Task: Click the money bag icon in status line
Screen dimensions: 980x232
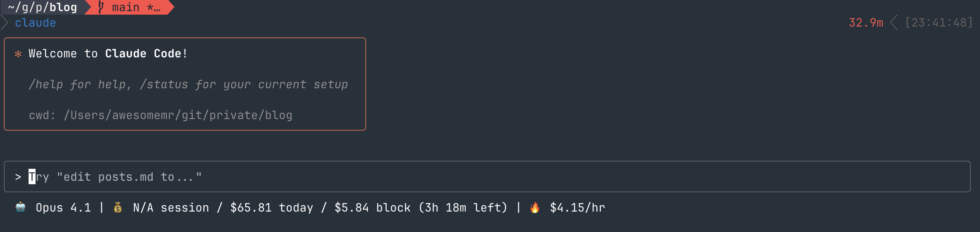Action: (118, 208)
